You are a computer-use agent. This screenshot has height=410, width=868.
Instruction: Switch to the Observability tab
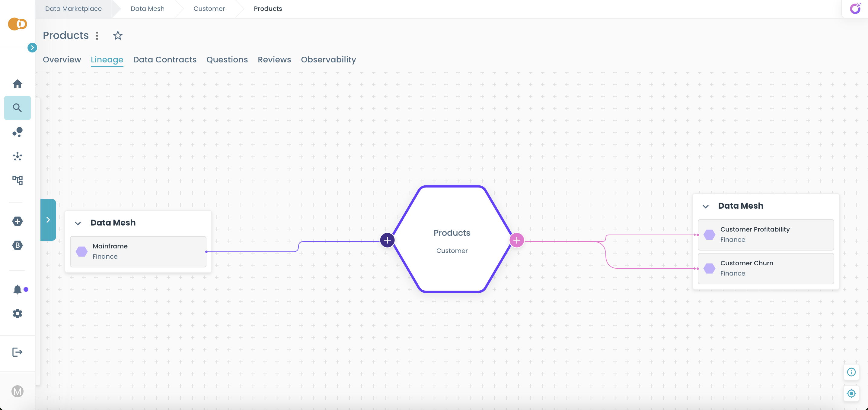(x=328, y=60)
